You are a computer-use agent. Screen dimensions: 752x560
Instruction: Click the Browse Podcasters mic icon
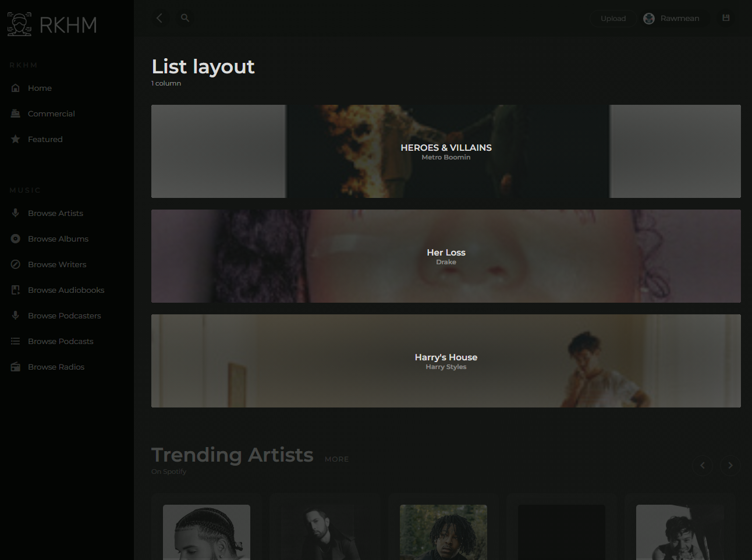click(16, 316)
